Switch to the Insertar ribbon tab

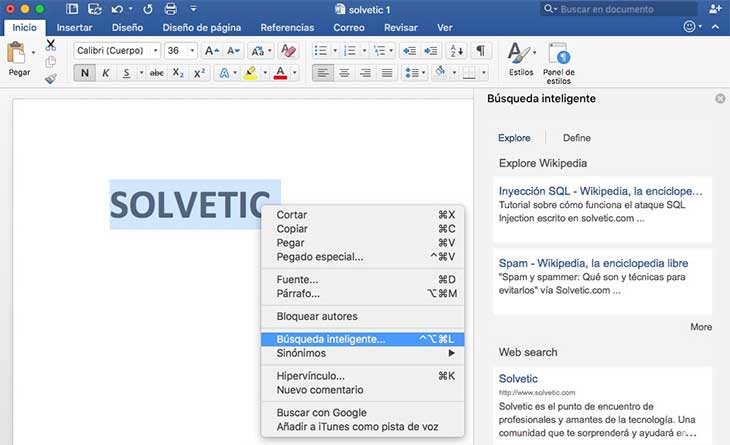(x=74, y=28)
